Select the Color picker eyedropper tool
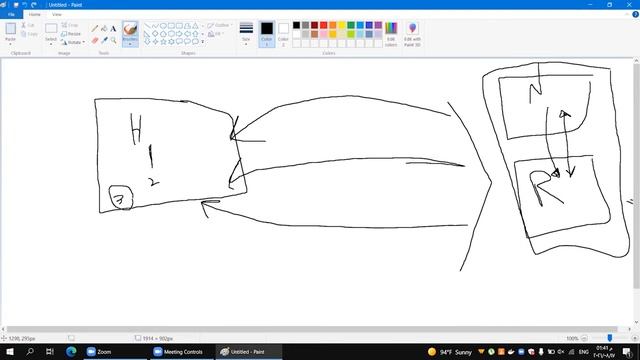The image size is (640, 360). (x=104, y=40)
